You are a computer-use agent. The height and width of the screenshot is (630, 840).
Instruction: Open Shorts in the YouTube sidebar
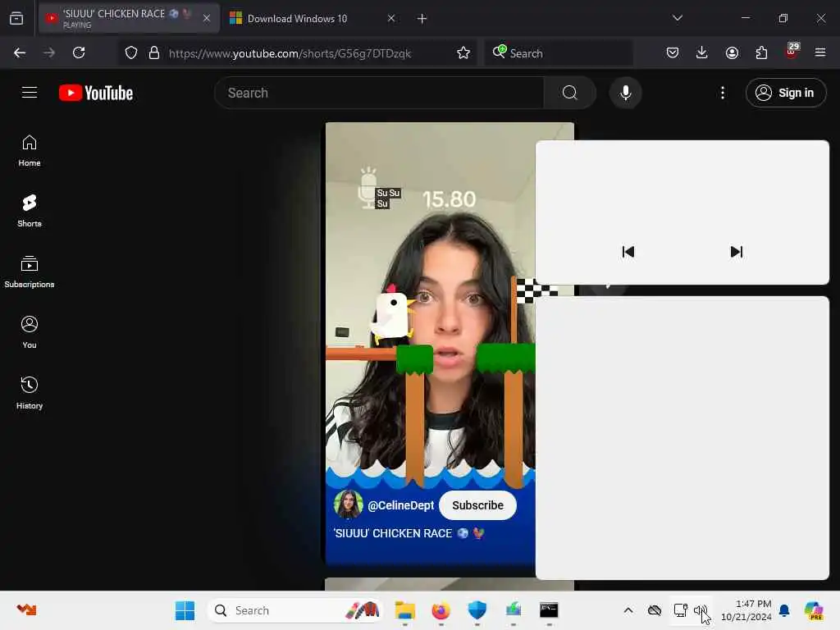(x=30, y=211)
